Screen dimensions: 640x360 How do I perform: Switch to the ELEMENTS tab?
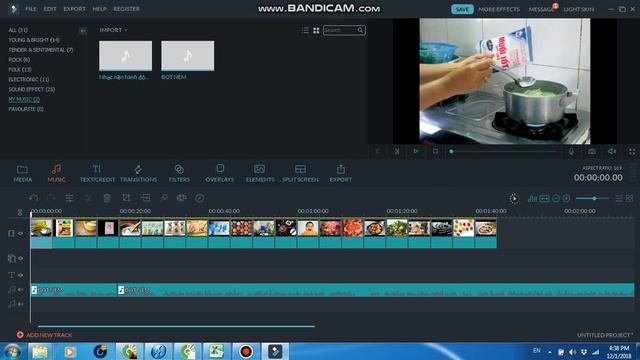tap(260, 173)
